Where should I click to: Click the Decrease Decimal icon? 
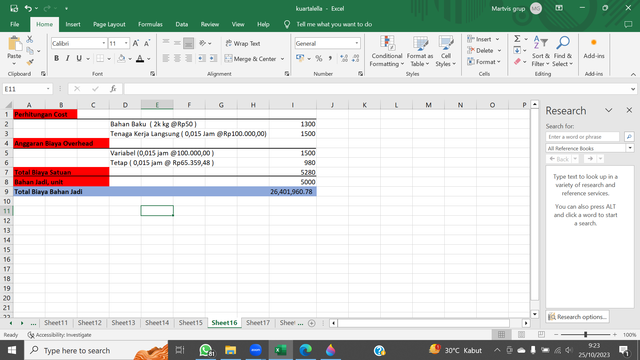coord(356,59)
